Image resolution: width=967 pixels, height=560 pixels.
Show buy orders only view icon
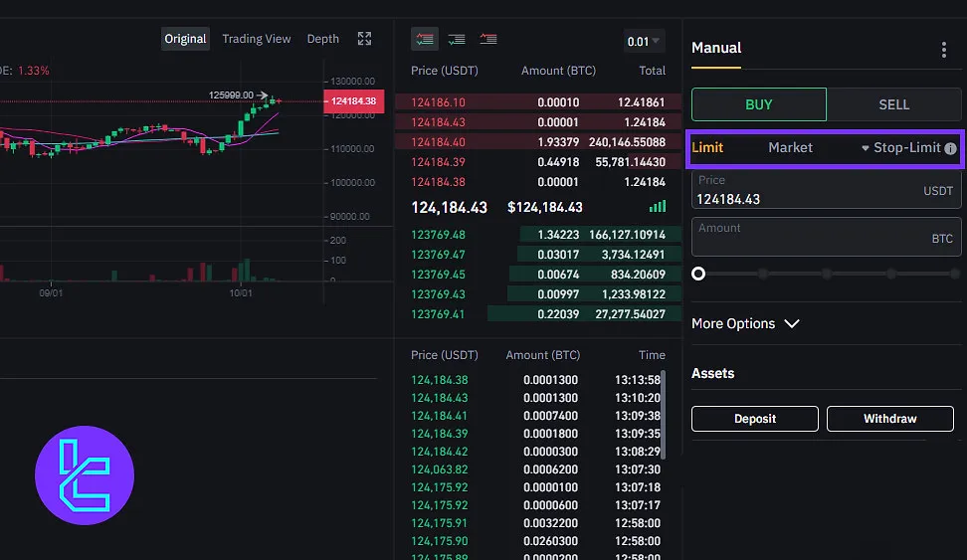tap(457, 40)
